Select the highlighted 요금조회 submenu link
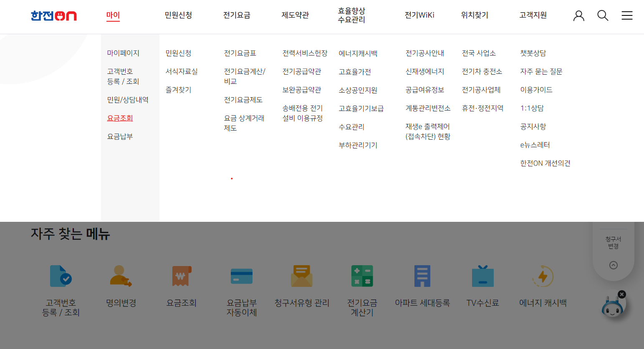Viewport: 644px width, 349px height. point(120,118)
